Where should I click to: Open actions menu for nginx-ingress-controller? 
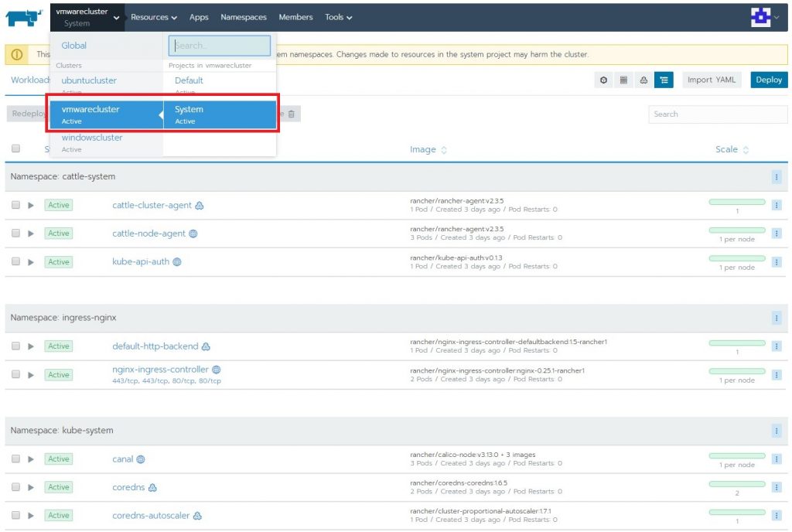(777, 374)
